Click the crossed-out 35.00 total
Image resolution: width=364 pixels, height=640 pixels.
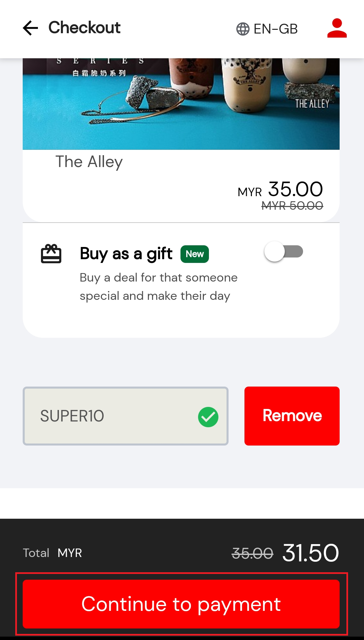(x=253, y=554)
